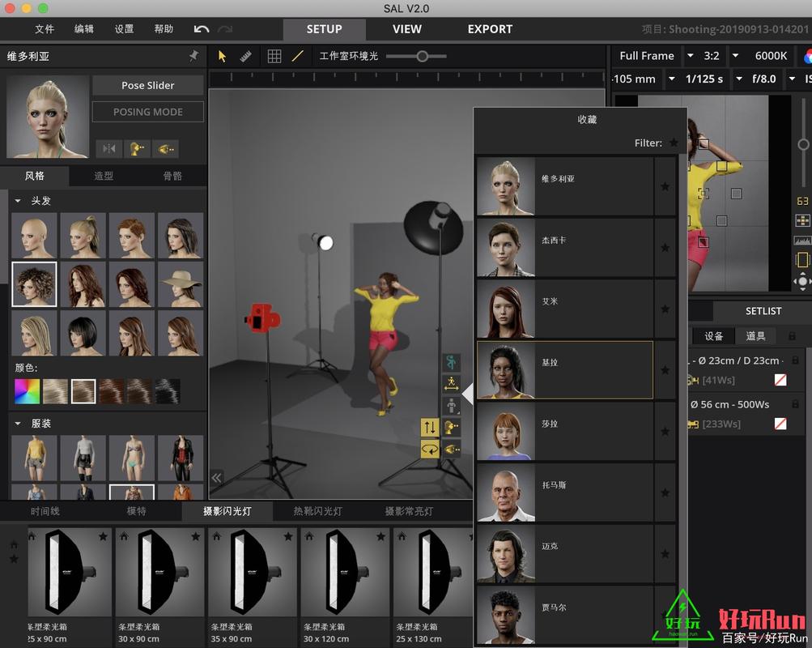This screenshot has width=812, height=648.
Task: Open the 设置 menu
Action: point(123,29)
